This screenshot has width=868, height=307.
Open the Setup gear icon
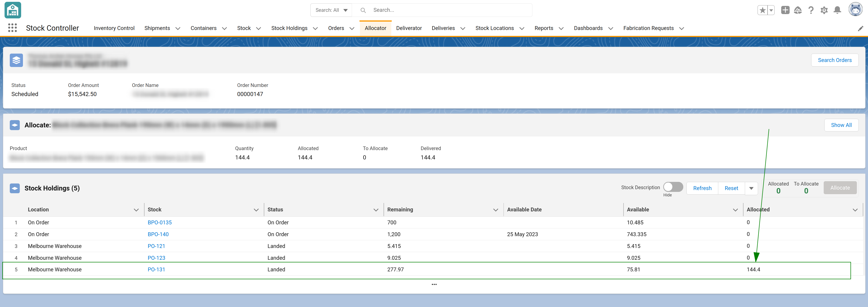[824, 10]
